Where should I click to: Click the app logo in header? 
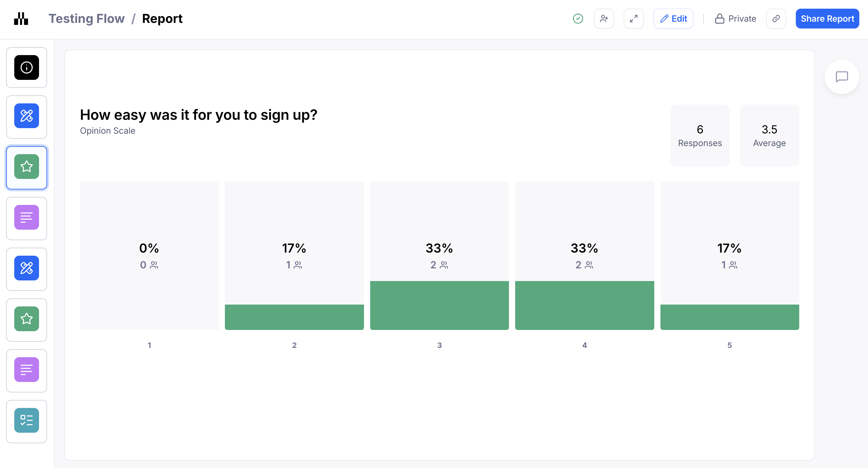tap(21, 19)
